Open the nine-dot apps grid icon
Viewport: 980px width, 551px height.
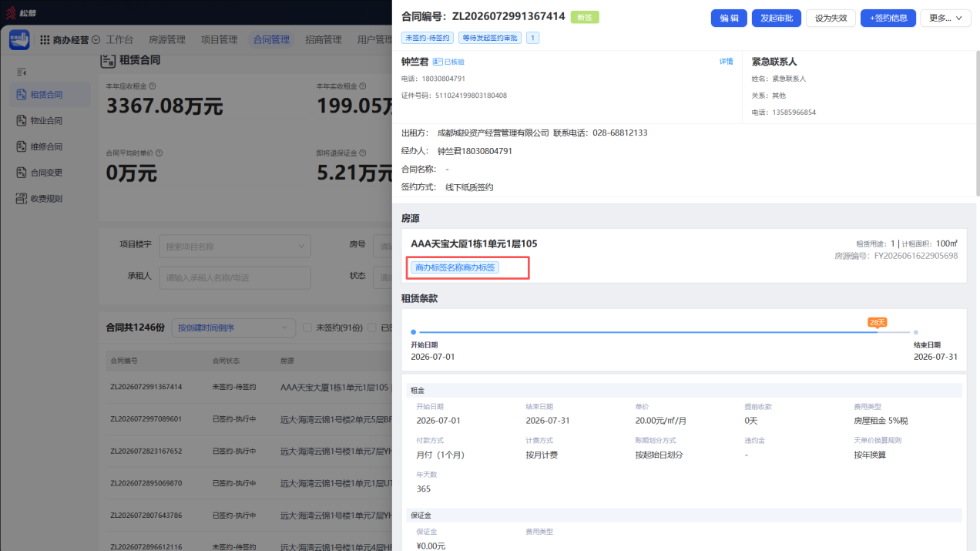pyautogui.click(x=45, y=39)
